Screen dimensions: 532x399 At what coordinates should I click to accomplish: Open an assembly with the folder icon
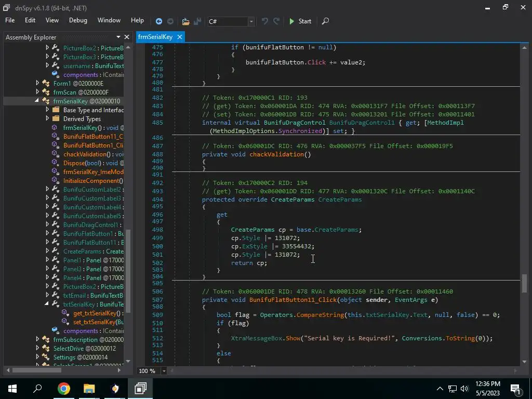[x=185, y=21]
